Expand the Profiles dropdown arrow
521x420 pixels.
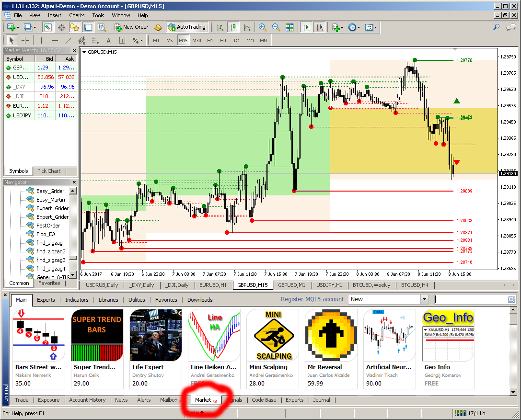[x=35, y=28]
